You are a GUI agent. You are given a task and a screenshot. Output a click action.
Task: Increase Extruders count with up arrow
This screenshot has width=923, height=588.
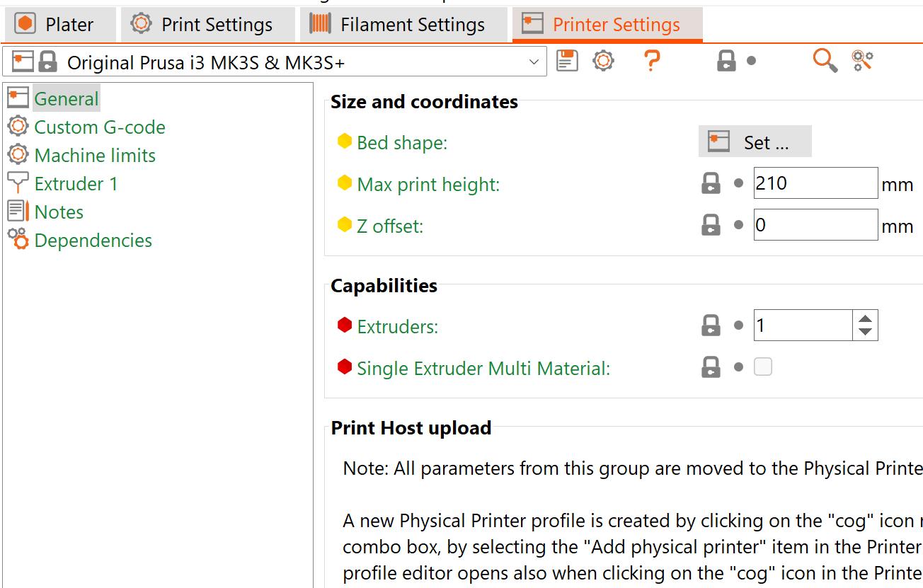point(865,318)
